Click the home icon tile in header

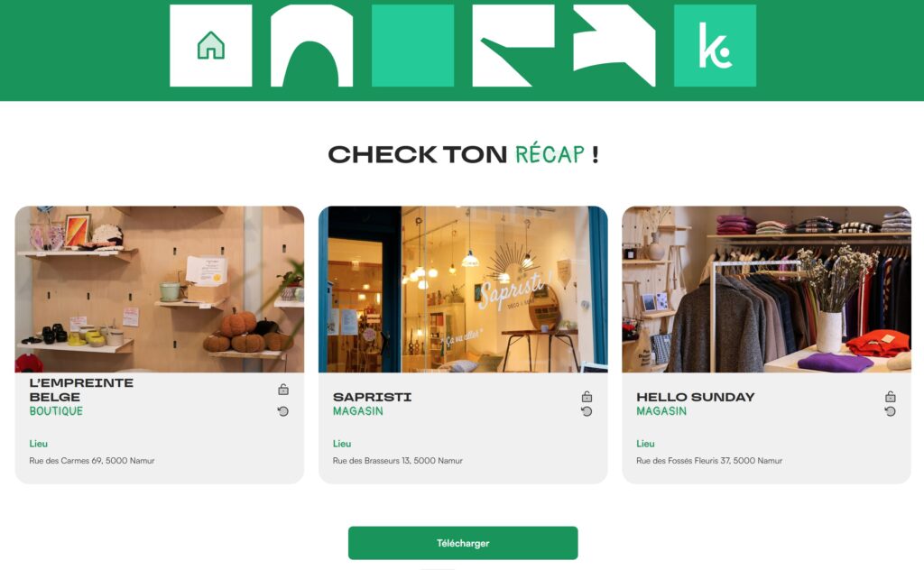(x=211, y=46)
